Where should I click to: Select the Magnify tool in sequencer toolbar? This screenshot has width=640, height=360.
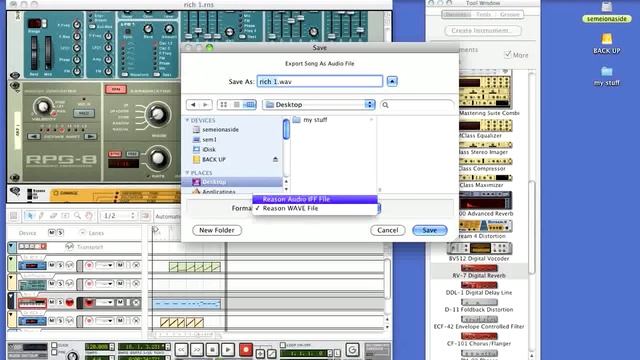click(77, 216)
